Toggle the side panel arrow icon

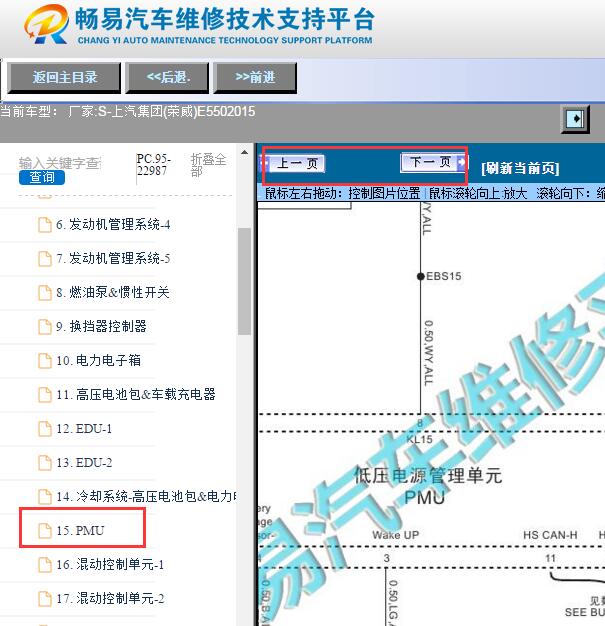point(575,119)
